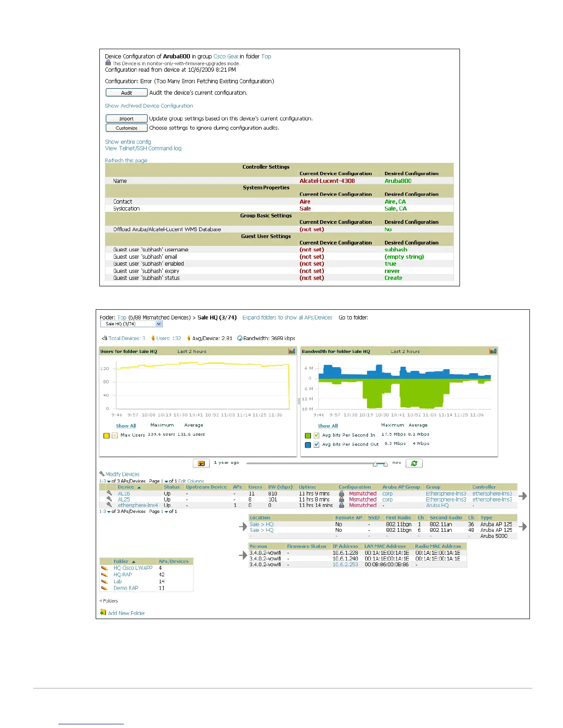This screenshot has width=563, height=728.
Task: Click the Bandwidth gauge icon
Action: point(240,338)
